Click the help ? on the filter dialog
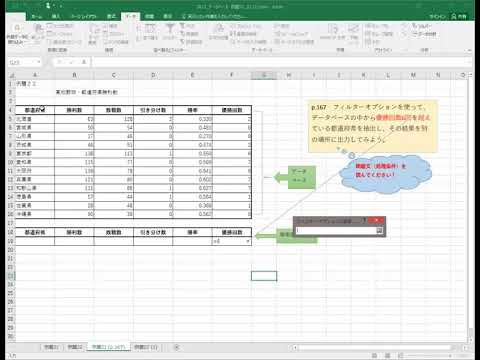Image resolution: width=480 pixels, height=360 pixels. tap(364, 220)
